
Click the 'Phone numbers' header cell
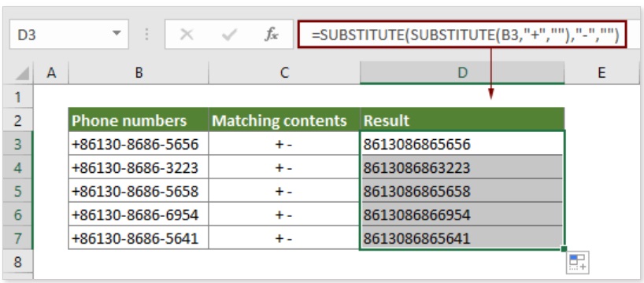tap(139, 120)
